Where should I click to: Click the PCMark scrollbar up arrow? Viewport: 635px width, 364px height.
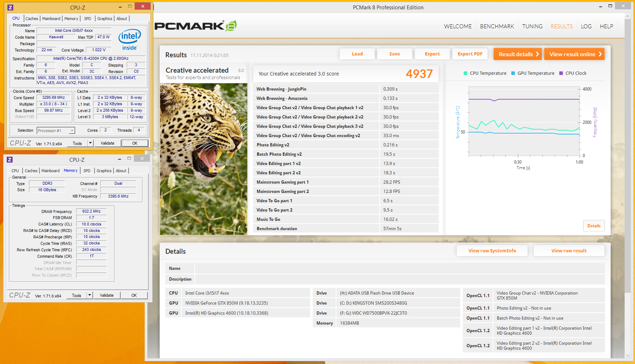coord(627,16)
